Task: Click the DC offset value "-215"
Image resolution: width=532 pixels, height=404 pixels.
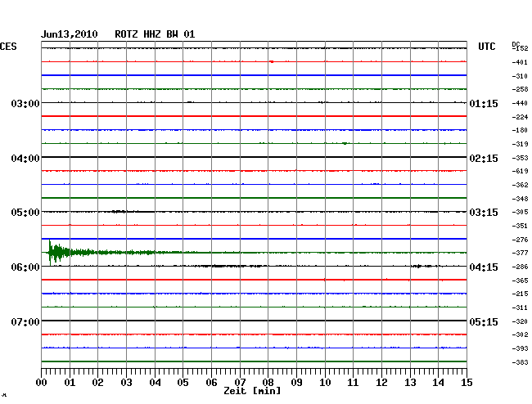Action: pos(520,294)
